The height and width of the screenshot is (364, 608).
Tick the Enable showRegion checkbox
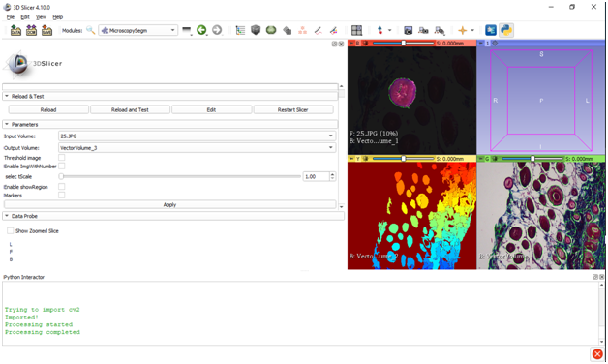(61, 187)
